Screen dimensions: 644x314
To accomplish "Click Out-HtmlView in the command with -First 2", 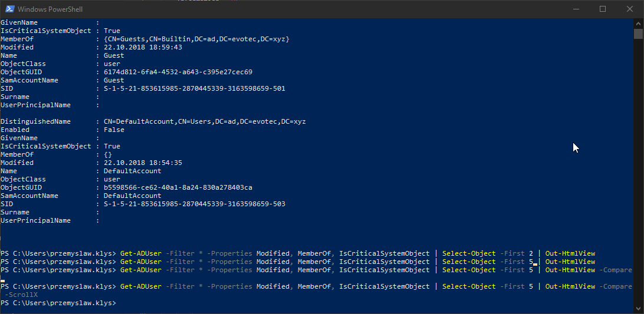I will pos(570,253).
